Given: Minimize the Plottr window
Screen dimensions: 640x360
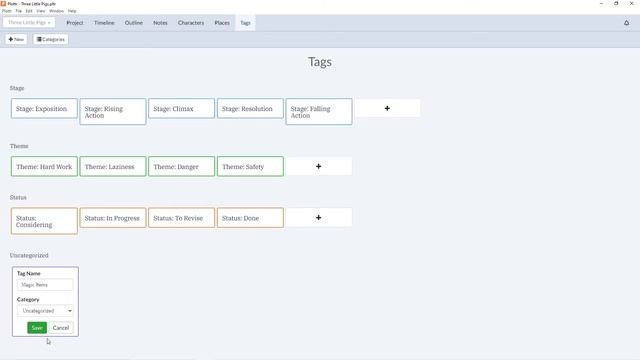Looking at the screenshot, I should (601, 3).
